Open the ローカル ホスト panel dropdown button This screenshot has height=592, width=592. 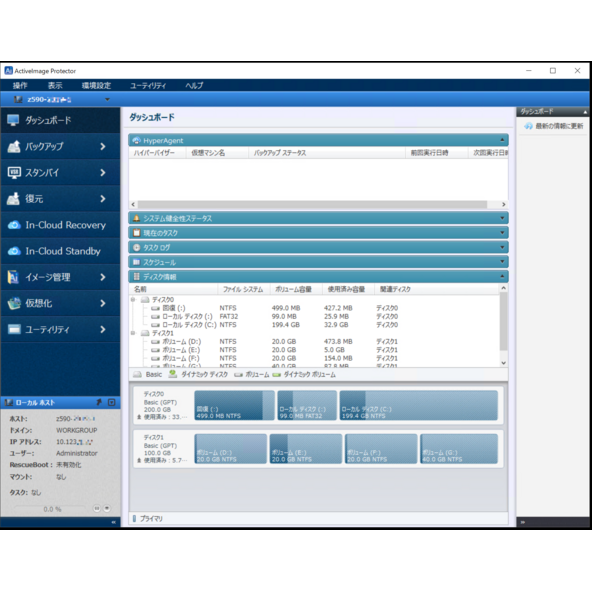[x=112, y=402]
